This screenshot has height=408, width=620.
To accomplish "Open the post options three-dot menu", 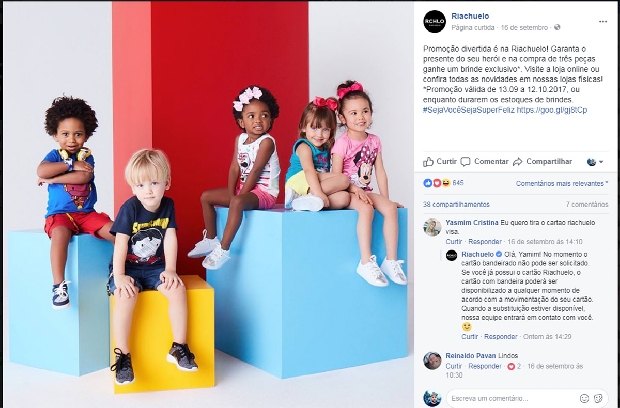I will 603,22.
